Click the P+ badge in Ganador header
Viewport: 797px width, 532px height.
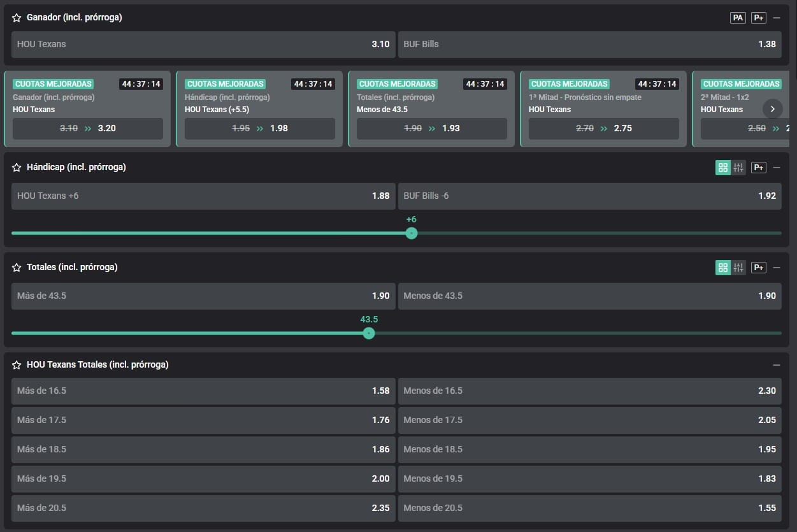click(x=758, y=18)
